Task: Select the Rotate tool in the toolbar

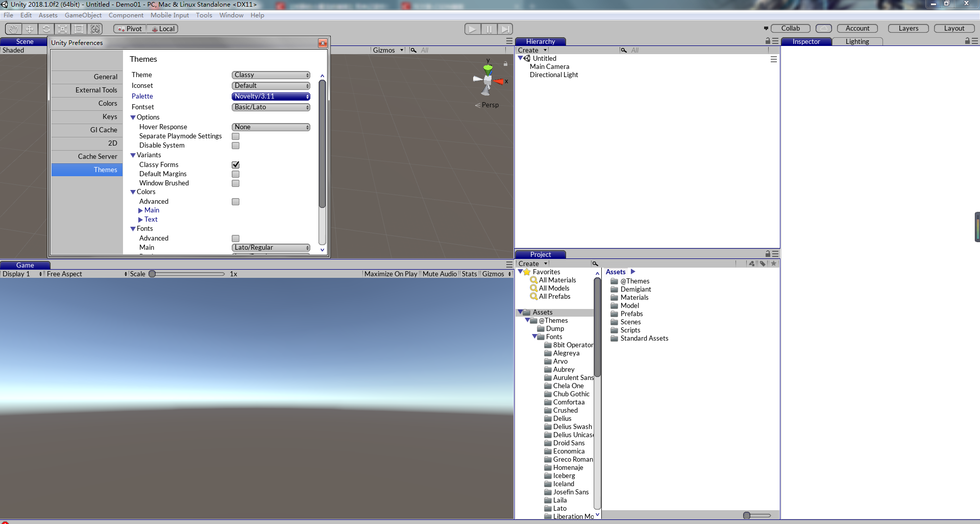Action: (x=46, y=29)
